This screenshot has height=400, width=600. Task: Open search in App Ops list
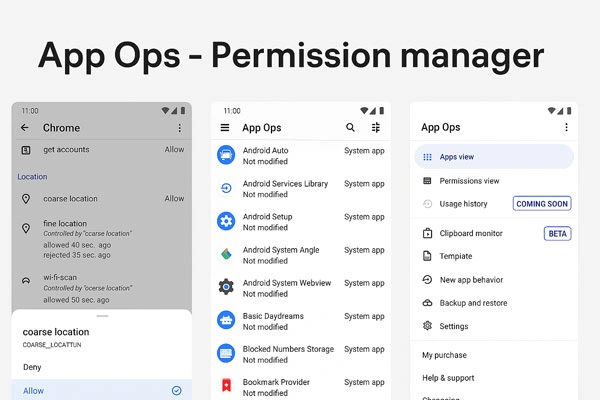coord(350,127)
